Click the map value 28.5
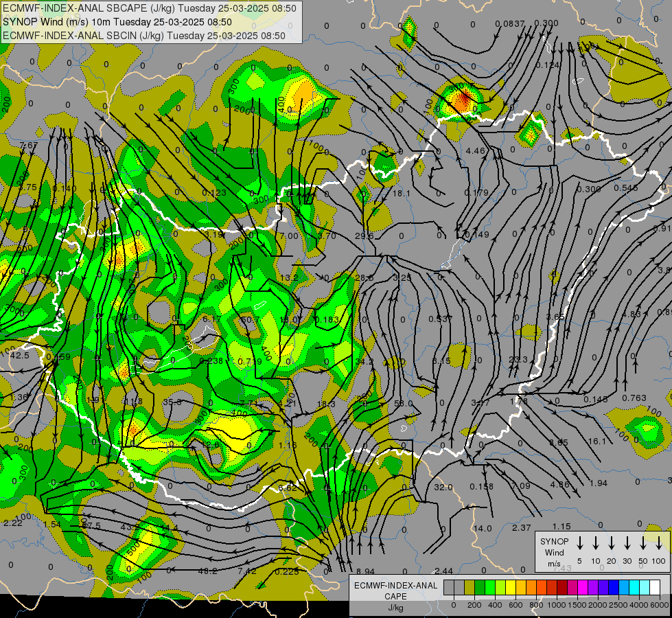 point(364,278)
